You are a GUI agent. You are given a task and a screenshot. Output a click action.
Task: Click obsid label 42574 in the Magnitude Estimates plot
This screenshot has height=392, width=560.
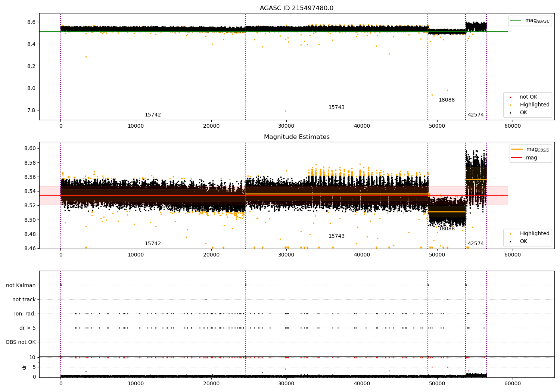point(476,244)
